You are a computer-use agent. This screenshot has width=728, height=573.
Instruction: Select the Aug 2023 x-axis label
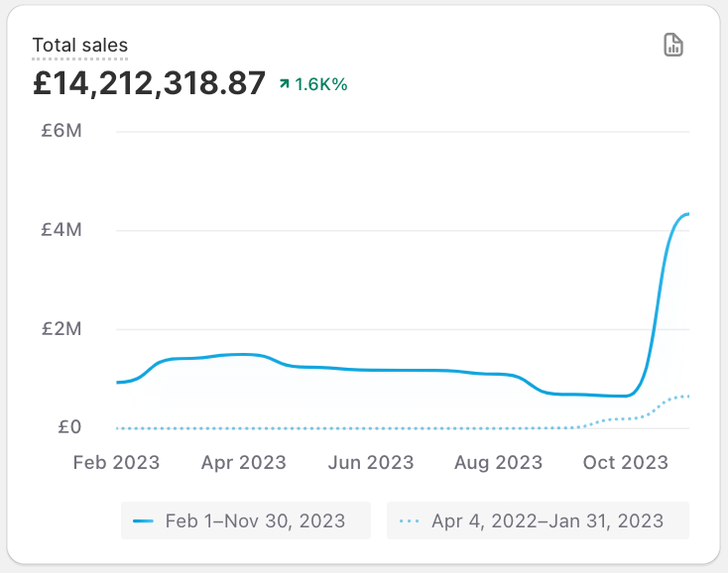[x=499, y=462]
